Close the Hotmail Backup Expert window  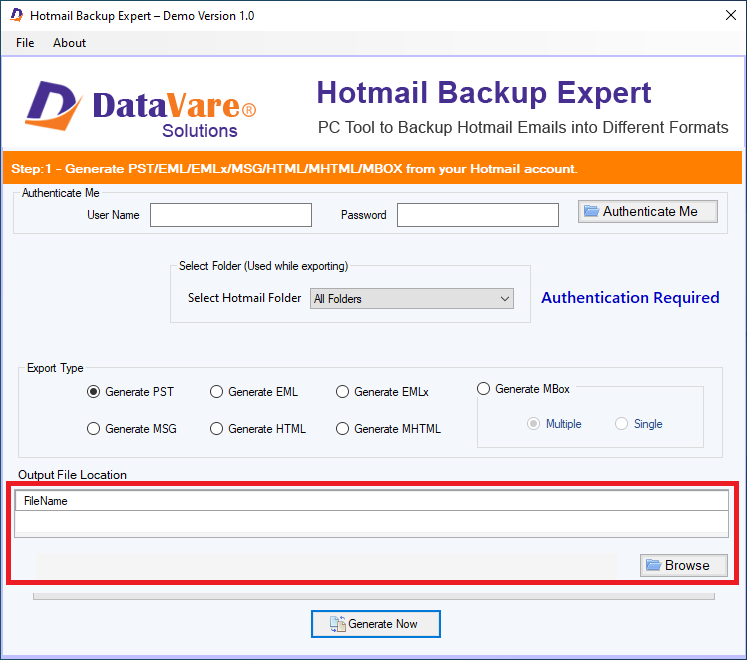coord(730,15)
